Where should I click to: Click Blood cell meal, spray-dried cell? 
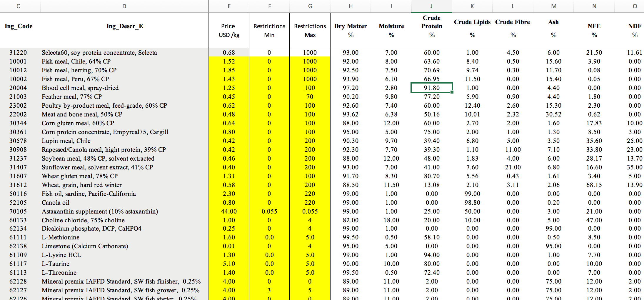click(x=80, y=88)
